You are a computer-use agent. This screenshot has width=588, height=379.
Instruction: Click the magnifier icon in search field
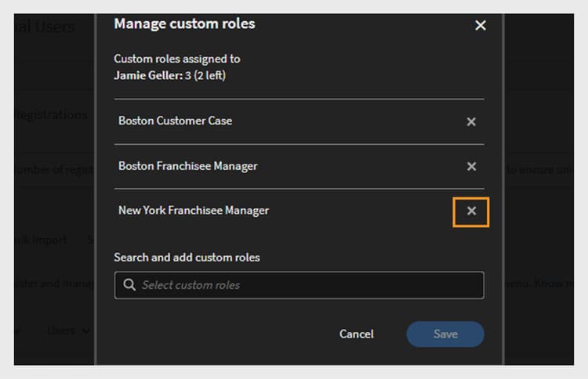130,285
